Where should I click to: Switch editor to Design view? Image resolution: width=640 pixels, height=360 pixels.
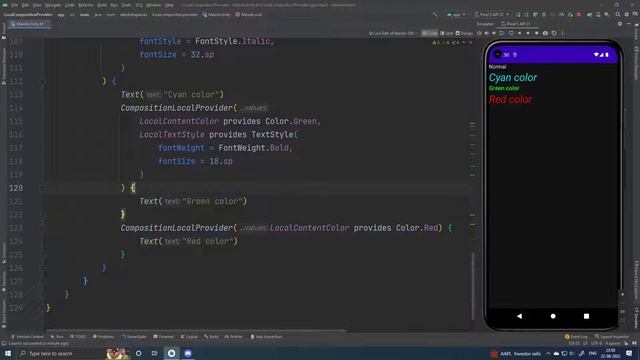click(x=464, y=33)
